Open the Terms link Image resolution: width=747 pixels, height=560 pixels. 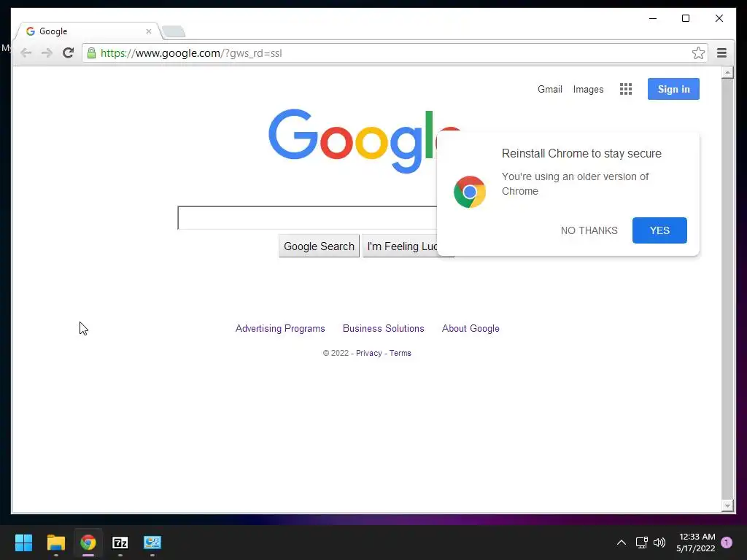click(x=400, y=353)
